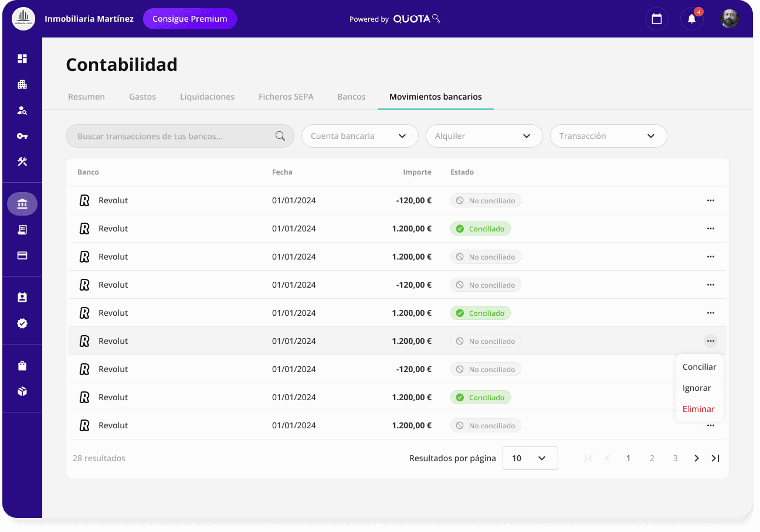Choose Ignorar from the row menu
This screenshot has width=760, height=532.
coord(697,388)
